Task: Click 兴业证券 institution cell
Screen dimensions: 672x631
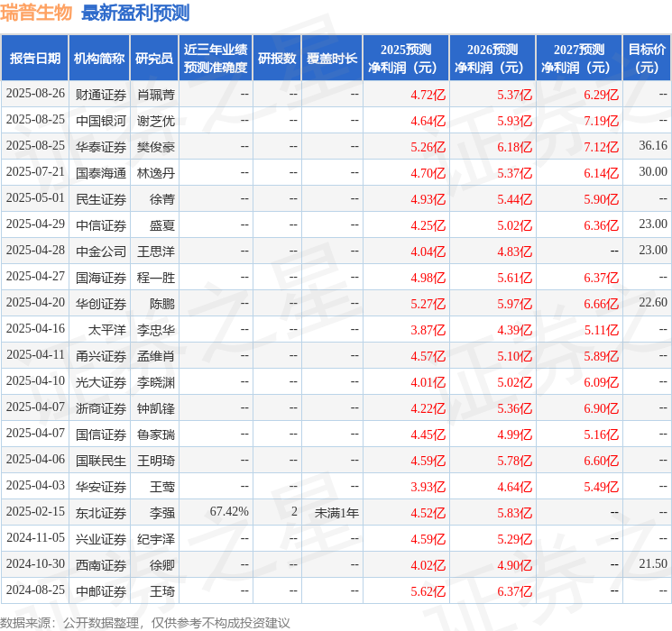Action: (101, 539)
